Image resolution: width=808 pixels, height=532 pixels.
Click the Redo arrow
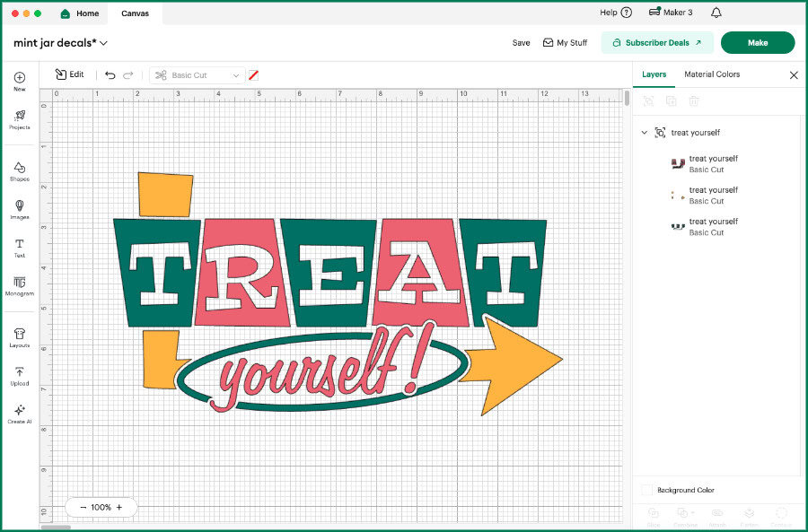point(128,75)
